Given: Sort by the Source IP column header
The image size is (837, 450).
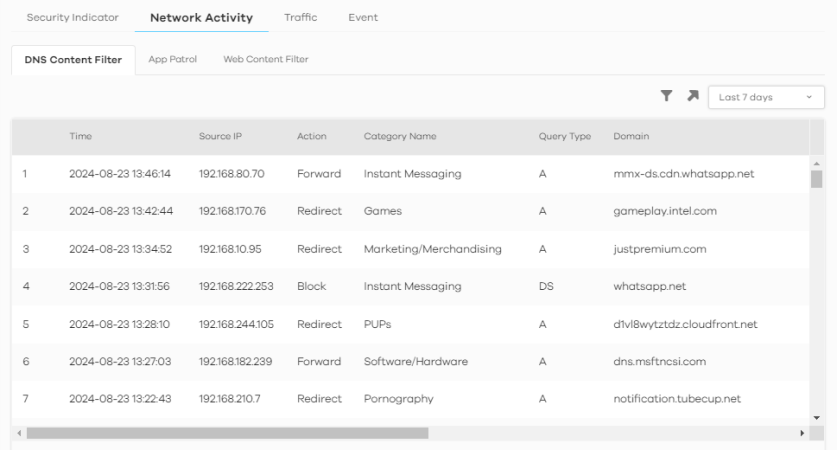Looking at the screenshot, I should (220, 136).
